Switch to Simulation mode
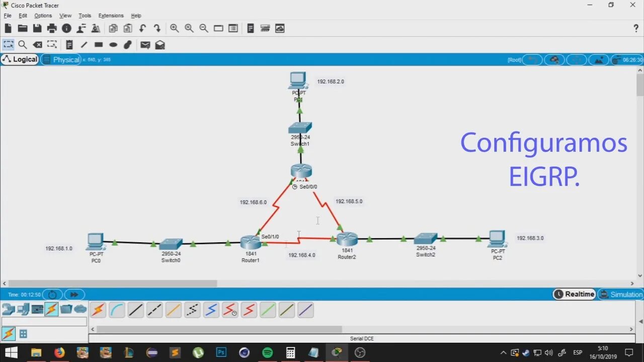 620,294
